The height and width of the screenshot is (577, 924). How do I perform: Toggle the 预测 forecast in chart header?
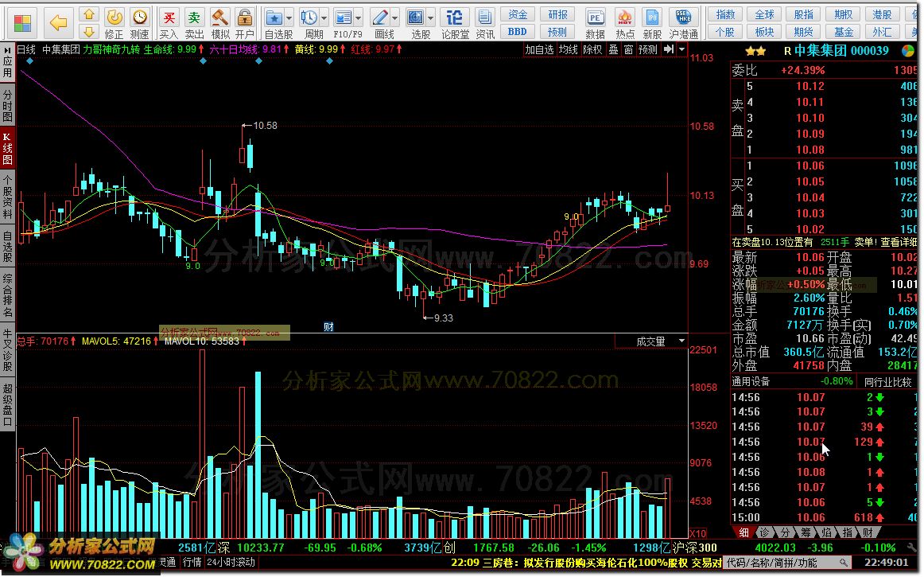pyautogui.click(x=647, y=49)
